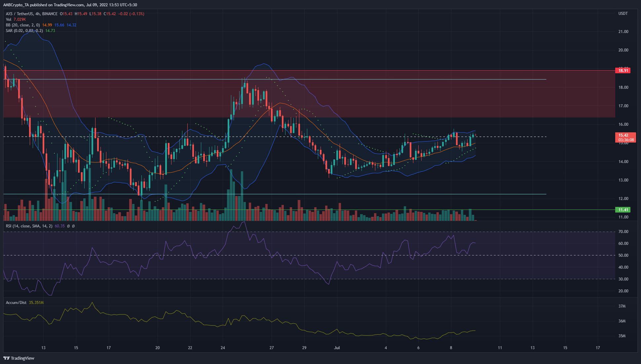Click the RSI (14, close, SMA, 14, 2) legend
The height and width of the screenshot is (364, 641).
pos(29,226)
